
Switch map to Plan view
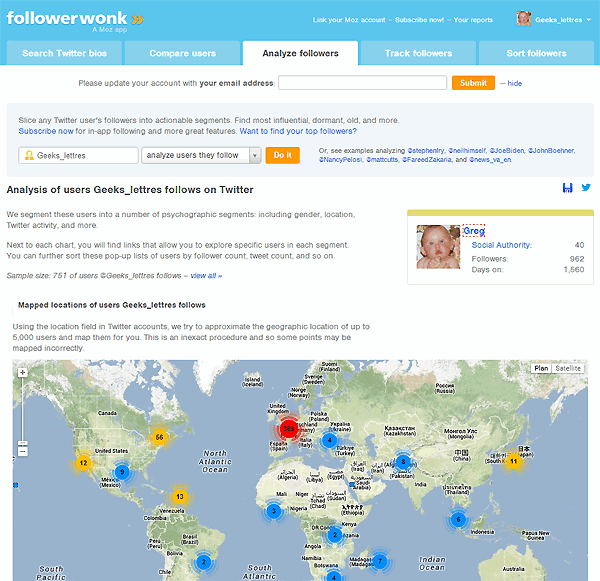point(541,368)
